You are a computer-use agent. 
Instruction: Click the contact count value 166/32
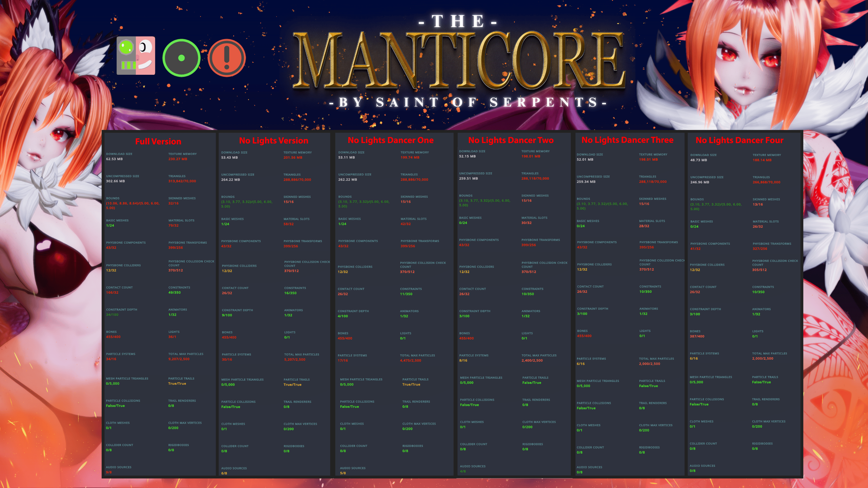(x=112, y=293)
